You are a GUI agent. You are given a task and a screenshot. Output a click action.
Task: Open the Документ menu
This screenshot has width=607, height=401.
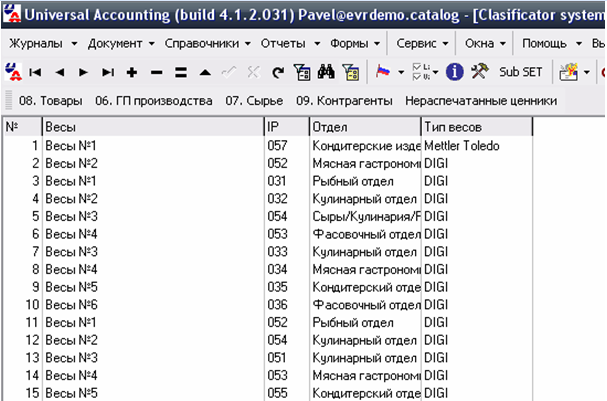pos(121,43)
